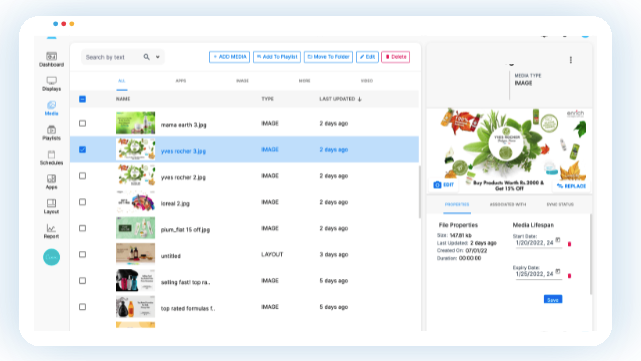
Task: Toggle the select-all header checkbox
Action: click(83, 99)
